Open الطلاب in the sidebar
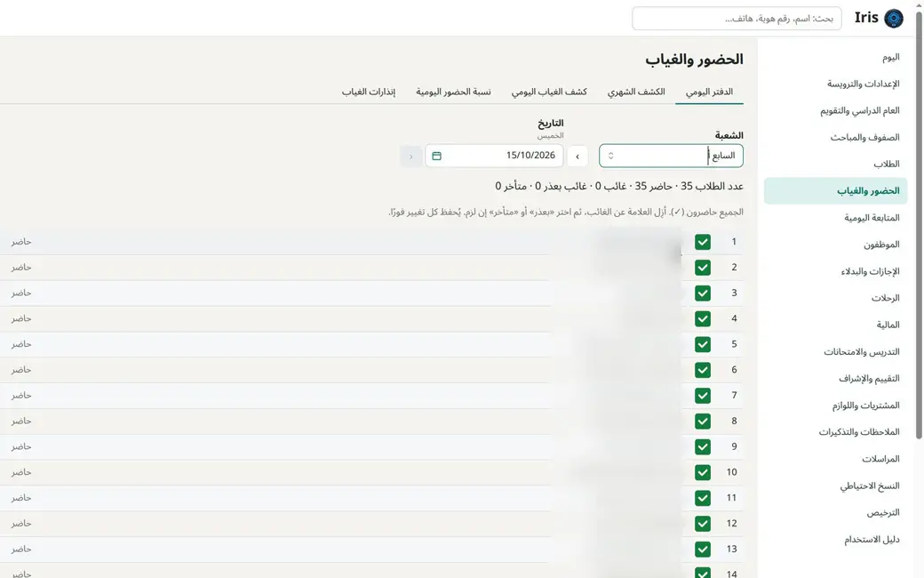Viewport: 924px width, 578px height. [x=836, y=164]
